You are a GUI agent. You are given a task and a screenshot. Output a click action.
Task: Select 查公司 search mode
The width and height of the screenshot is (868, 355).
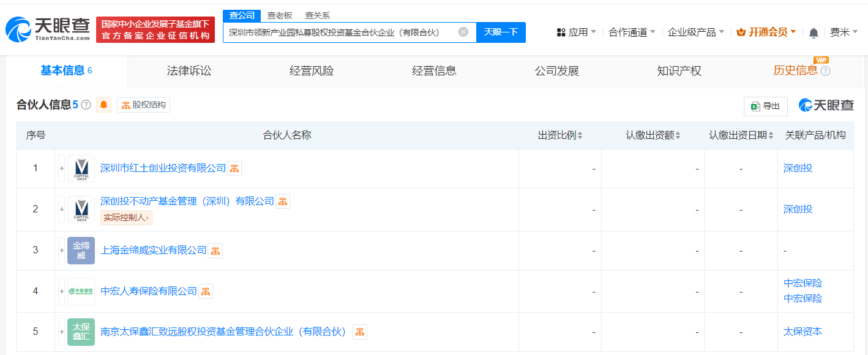click(x=242, y=16)
